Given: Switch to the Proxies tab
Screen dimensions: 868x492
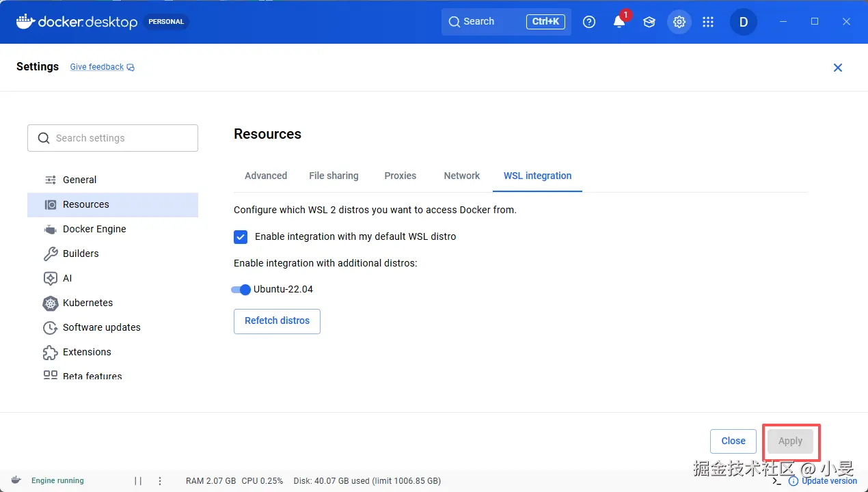Looking at the screenshot, I should pos(401,176).
